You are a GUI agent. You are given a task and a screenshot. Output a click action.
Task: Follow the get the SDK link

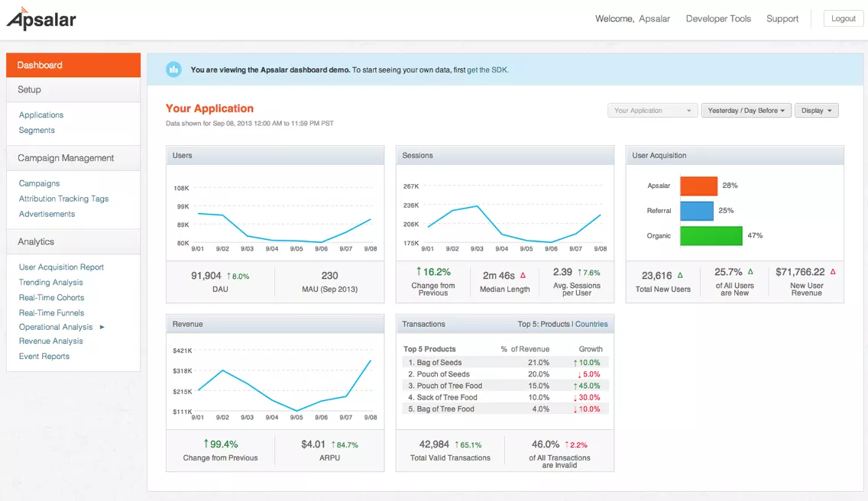pos(487,69)
